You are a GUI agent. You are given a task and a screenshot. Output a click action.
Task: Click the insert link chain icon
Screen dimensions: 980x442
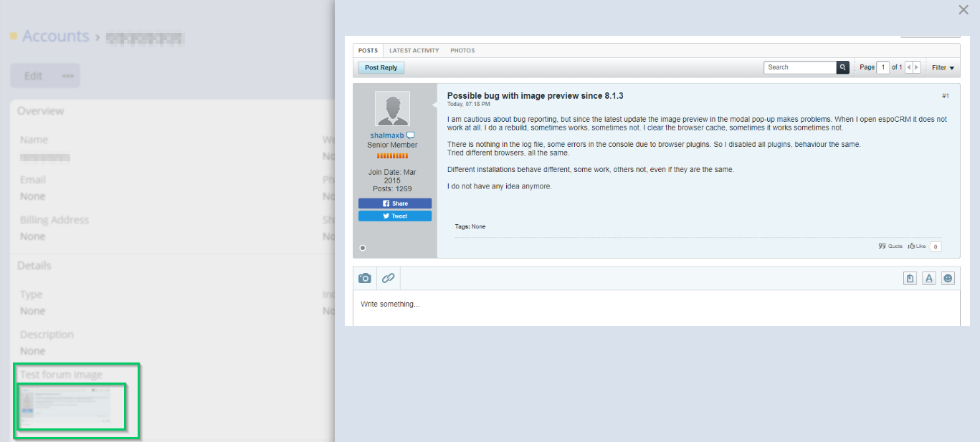click(388, 278)
